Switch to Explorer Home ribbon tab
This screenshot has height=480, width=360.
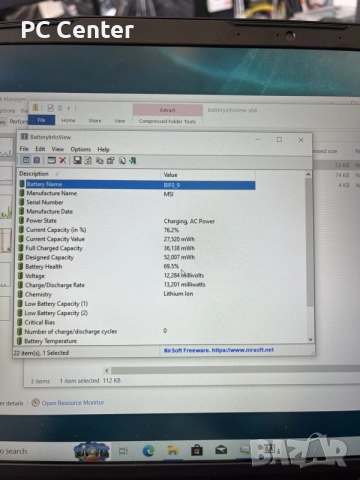(x=68, y=120)
